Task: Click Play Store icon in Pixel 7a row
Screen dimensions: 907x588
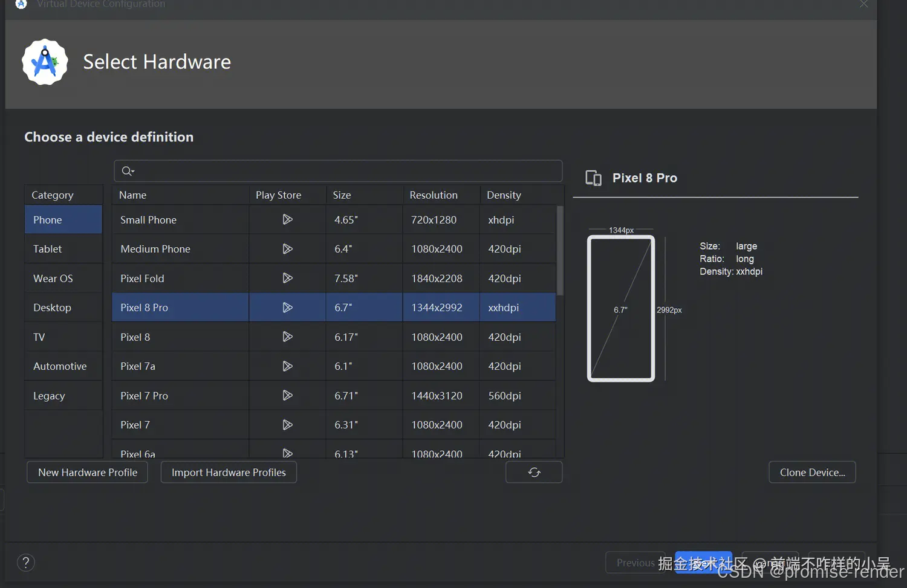Action: (287, 366)
